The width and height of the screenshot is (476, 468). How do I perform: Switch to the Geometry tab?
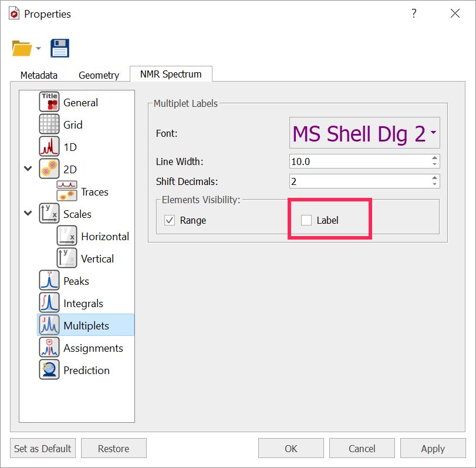pos(99,75)
